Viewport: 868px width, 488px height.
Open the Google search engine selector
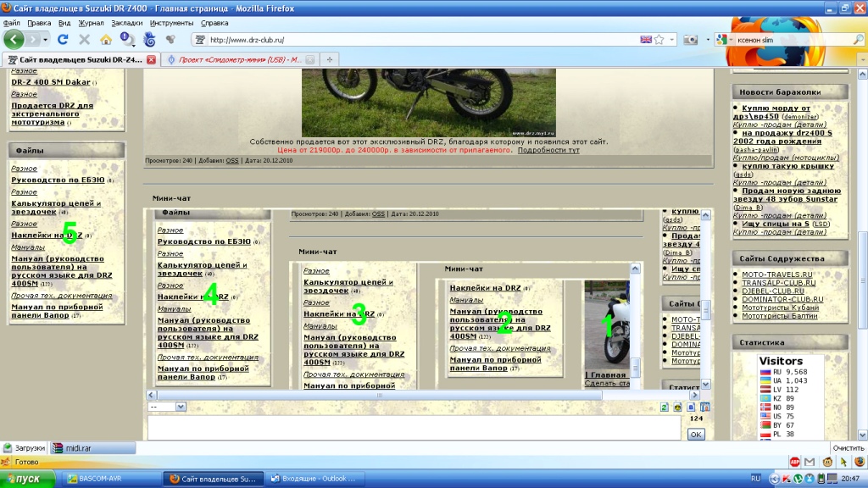pos(723,40)
